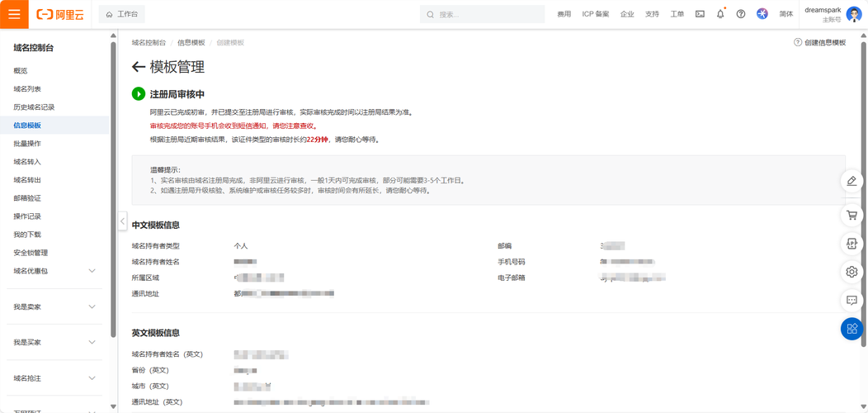Open the gear settings floating icon
868x413 pixels.
pyautogui.click(x=852, y=272)
